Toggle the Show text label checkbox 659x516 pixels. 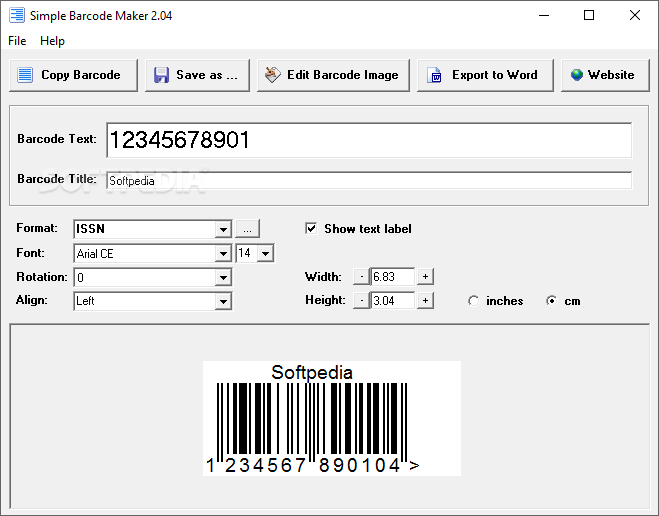pos(311,229)
